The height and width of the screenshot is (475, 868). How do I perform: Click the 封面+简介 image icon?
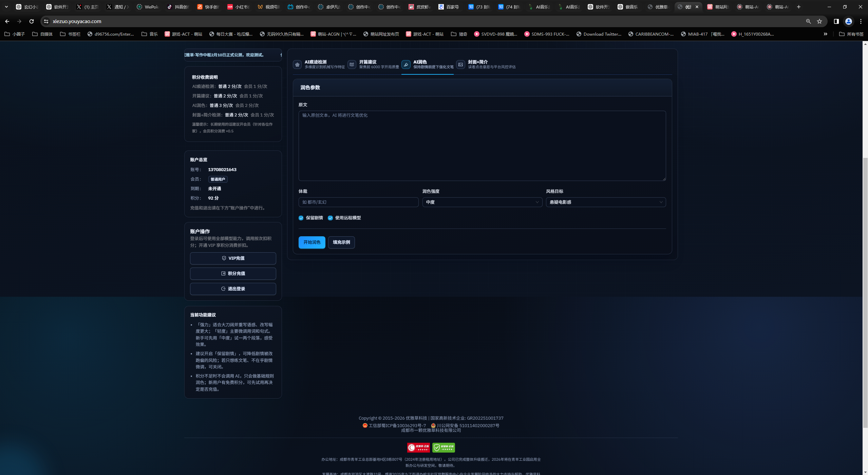[460, 65]
